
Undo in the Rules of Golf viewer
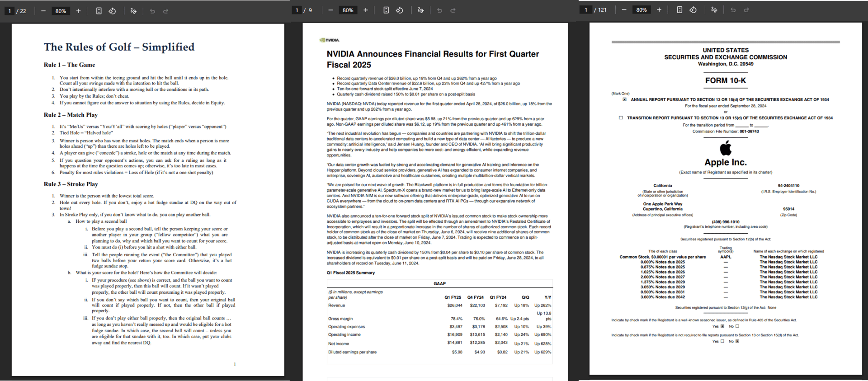(x=152, y=11)
